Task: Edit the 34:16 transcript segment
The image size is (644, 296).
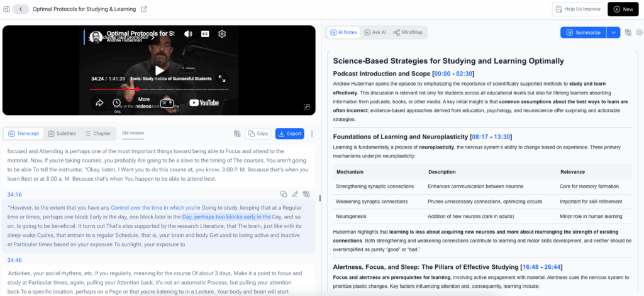Action: [295, 194]
